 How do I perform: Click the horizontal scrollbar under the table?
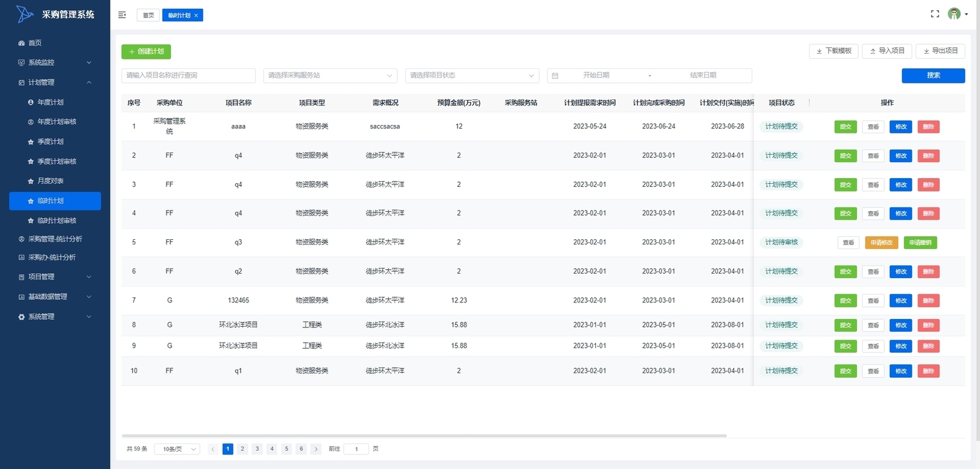pos(424,436)
